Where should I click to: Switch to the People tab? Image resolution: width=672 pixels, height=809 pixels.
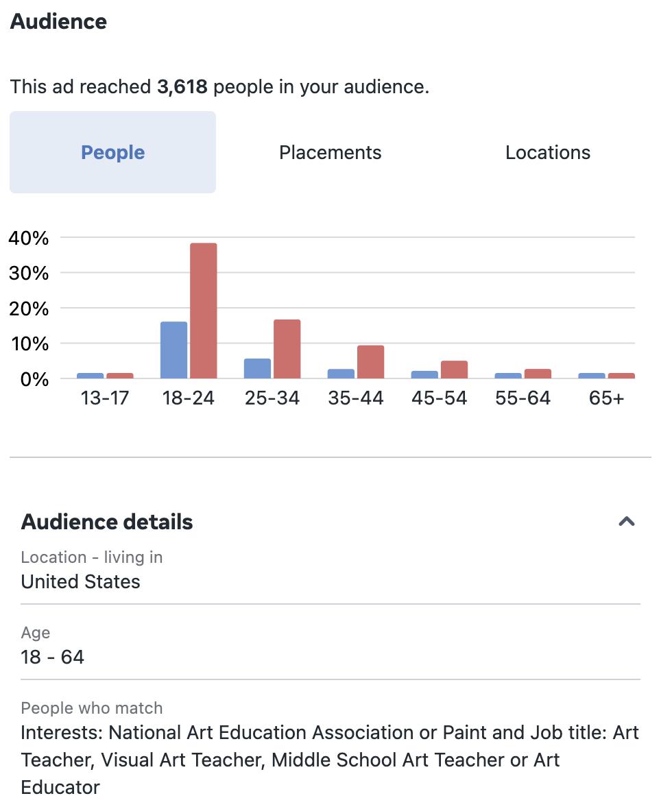pos(112,152)
